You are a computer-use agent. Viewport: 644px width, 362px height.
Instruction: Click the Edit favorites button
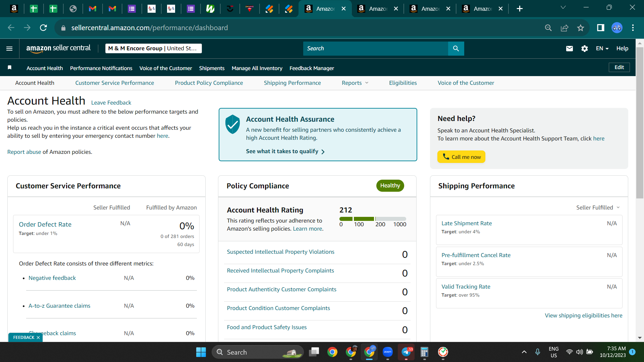(619, 67)
